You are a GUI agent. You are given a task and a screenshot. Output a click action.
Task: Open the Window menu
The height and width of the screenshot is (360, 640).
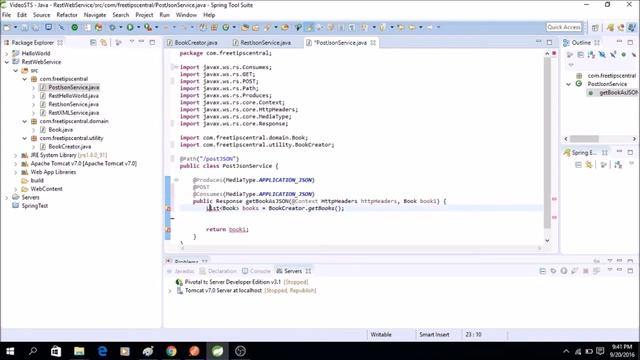186,15
